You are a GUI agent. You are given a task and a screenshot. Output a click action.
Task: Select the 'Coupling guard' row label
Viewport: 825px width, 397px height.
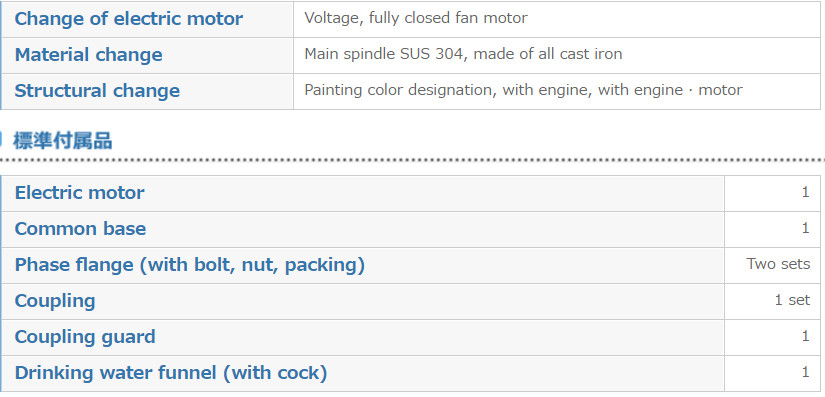pyautogui.click(x=85, y=337)
